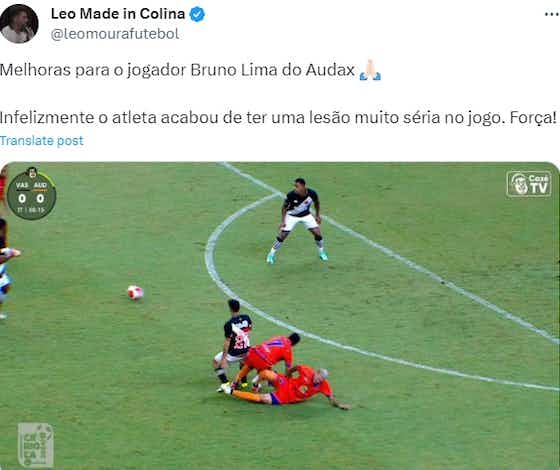Screen dimensions: 560x470
Task: Click the VAS 0-0 AUD scoreboard overlay
Action: click(31, 194)
